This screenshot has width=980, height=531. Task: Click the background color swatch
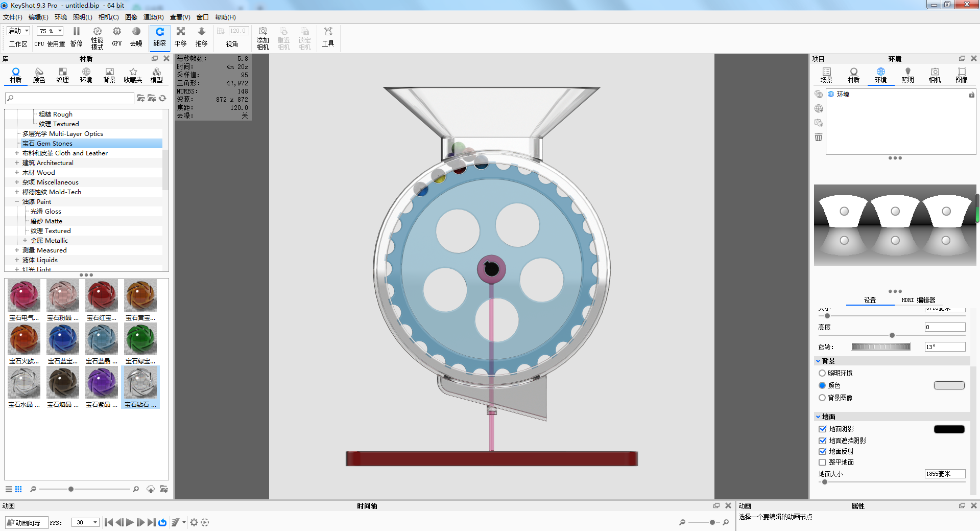click(949, 385)
